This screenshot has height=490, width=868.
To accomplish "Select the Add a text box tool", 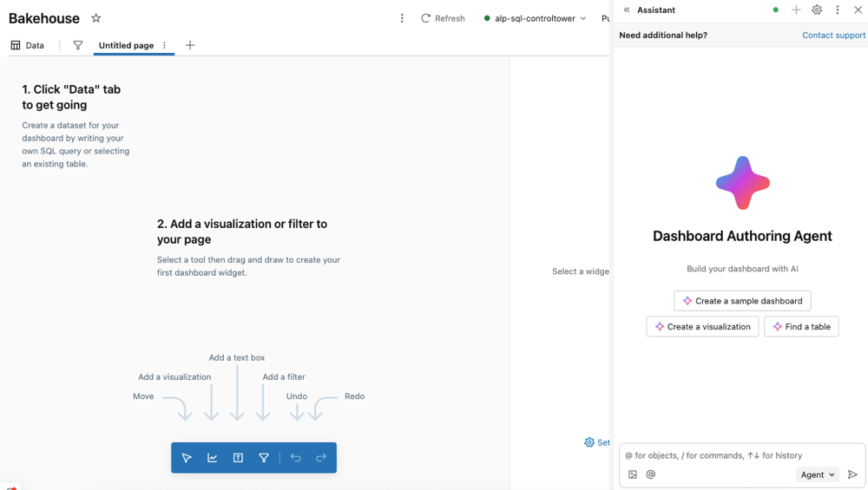I will pyautogui.click(x=238, y=458).
